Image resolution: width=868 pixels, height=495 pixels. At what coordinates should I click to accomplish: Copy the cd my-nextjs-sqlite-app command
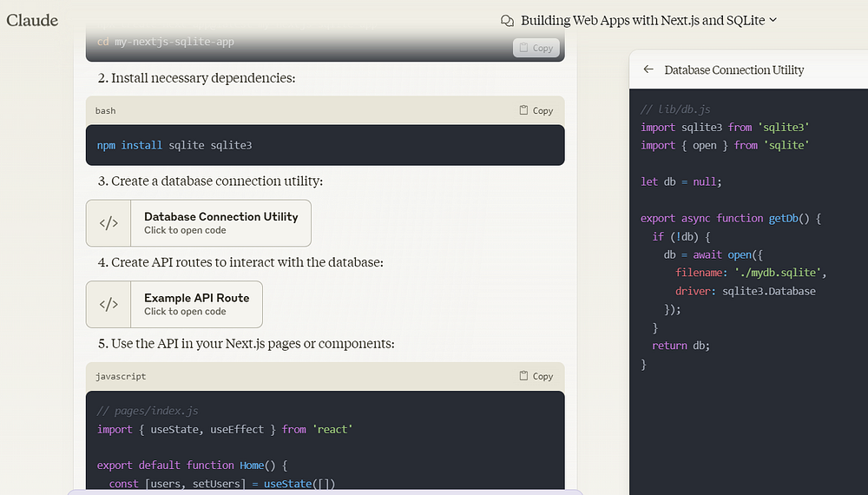point(535,48)
